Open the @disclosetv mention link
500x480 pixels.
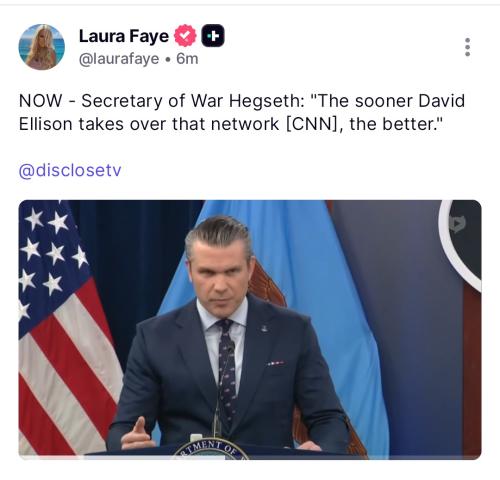pyautogui.click(x=70, y=170)
